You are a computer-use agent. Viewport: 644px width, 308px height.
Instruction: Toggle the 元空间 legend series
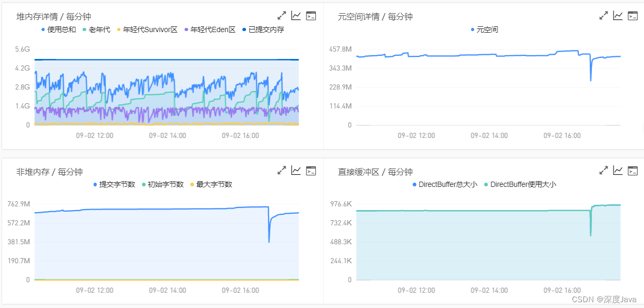(484, 29)
